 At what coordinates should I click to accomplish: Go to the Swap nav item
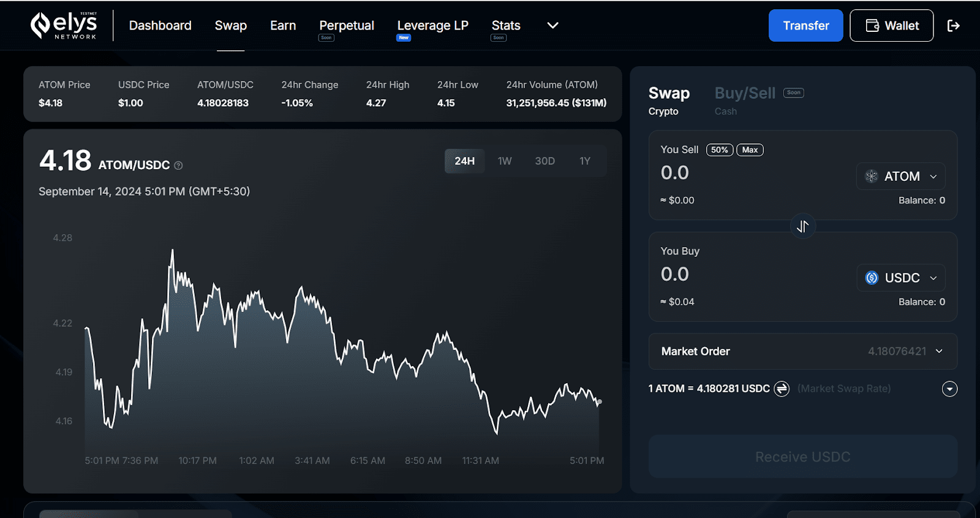230,26
